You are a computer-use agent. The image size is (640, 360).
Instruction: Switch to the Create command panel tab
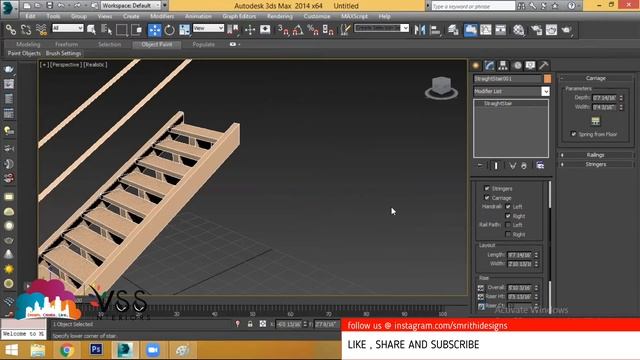click(476, 65)
